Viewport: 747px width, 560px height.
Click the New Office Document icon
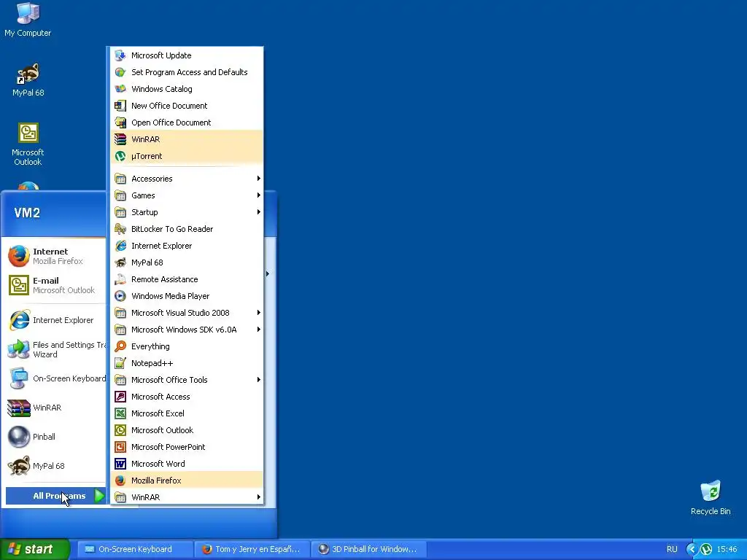coord(120,106)
